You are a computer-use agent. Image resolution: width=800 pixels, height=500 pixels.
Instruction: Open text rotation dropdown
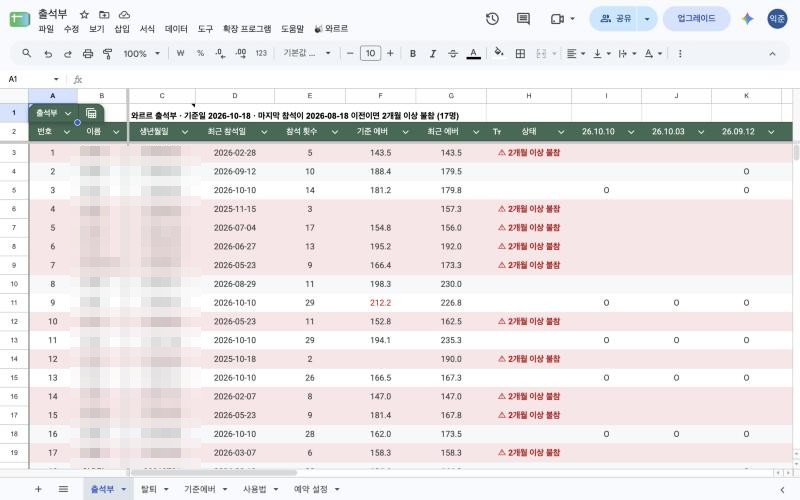[653, 53]
